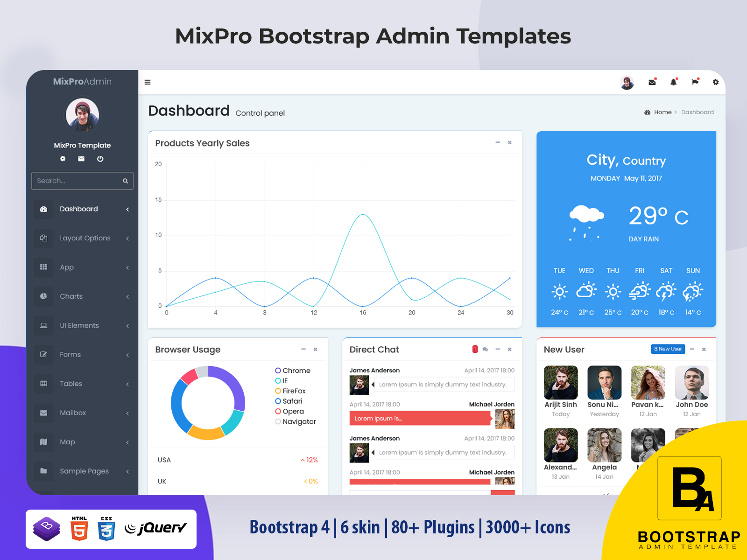Click the App grid icon in sidebar
747x560 pixels.
click(x=43, y=267)
